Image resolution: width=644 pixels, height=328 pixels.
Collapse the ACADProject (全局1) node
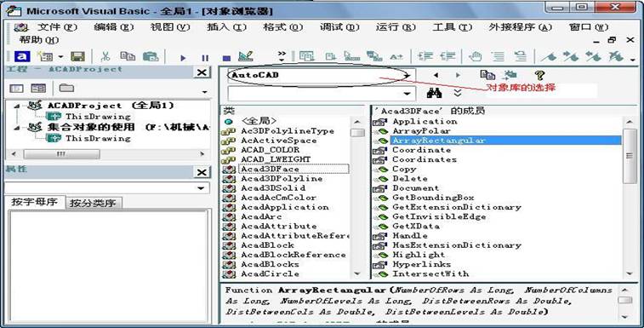click(17, 106)
